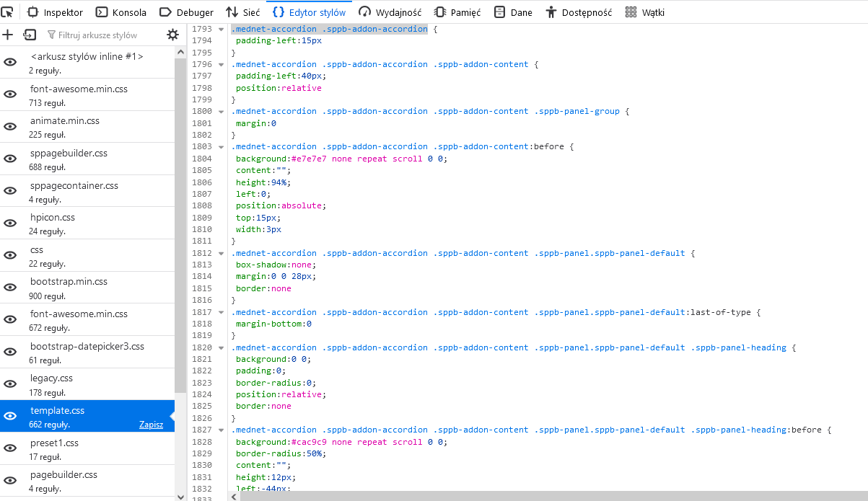
Task: Create a new style sheet with the plus icon
Action: click(8, 35)
